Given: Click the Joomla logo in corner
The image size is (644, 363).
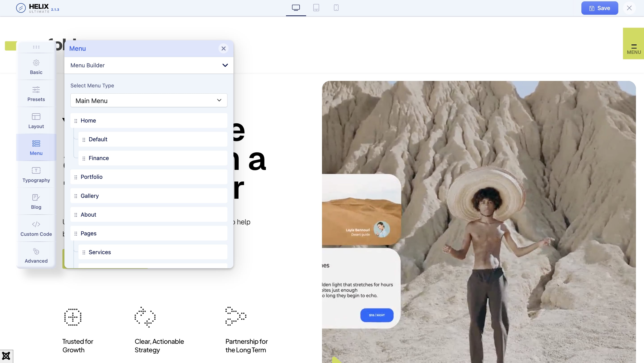Looking at the screenshot, I should click(x=6, y=356).
